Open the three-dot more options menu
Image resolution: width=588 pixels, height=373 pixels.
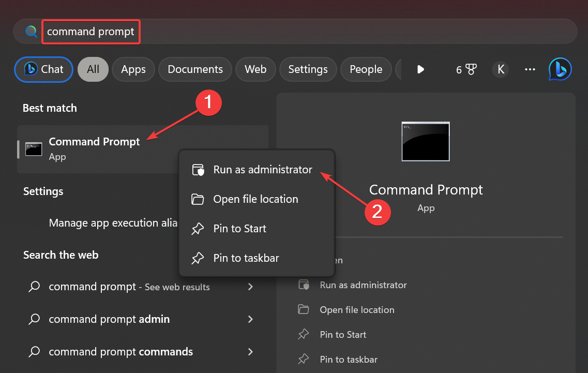click(x=530, y=69)
